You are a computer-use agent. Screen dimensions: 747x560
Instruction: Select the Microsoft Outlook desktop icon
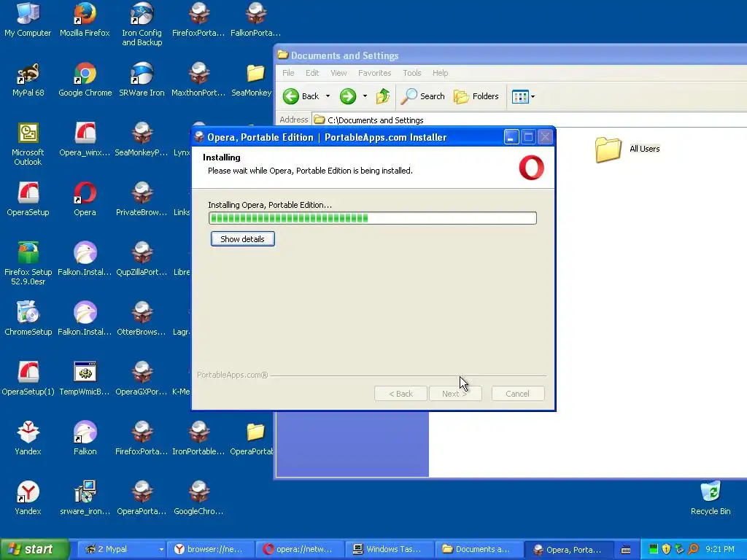(x=28, y=144)
